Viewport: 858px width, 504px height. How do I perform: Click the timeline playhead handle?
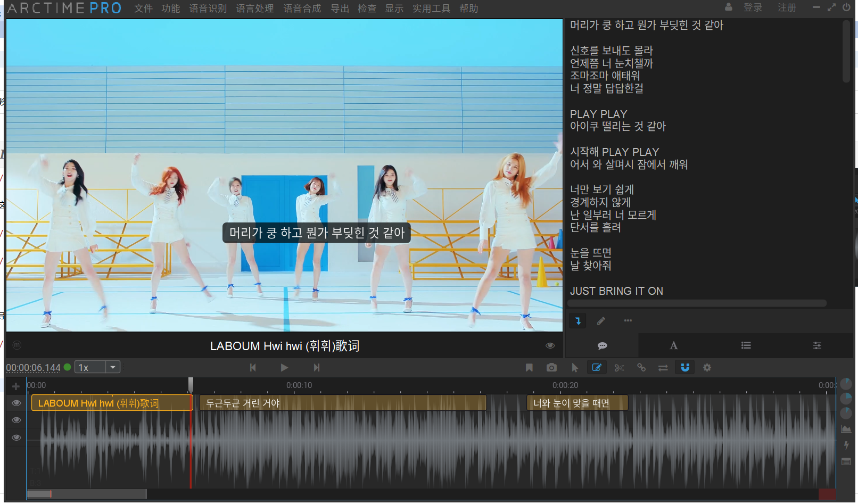pyautogui.click(x=191, y=385)
